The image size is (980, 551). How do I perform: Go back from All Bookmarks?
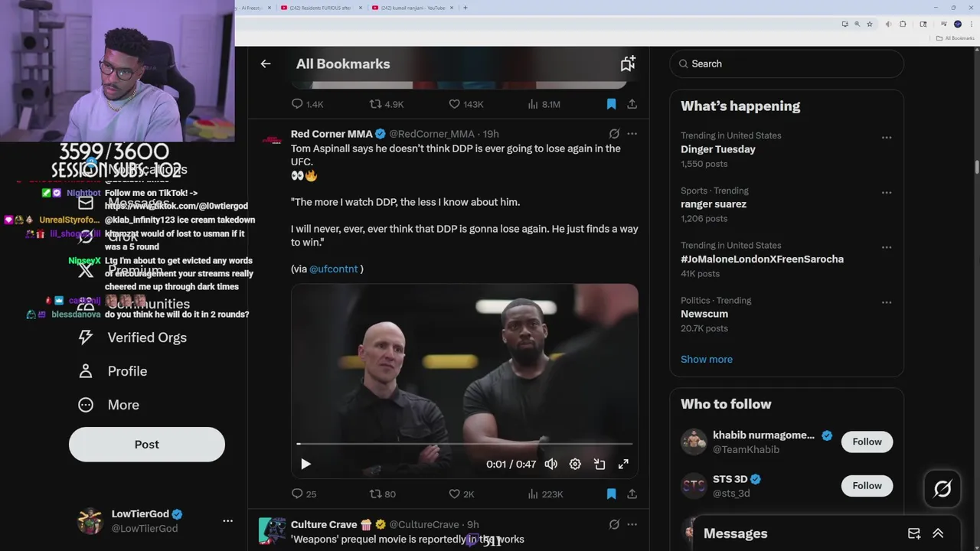coord(266,64)
